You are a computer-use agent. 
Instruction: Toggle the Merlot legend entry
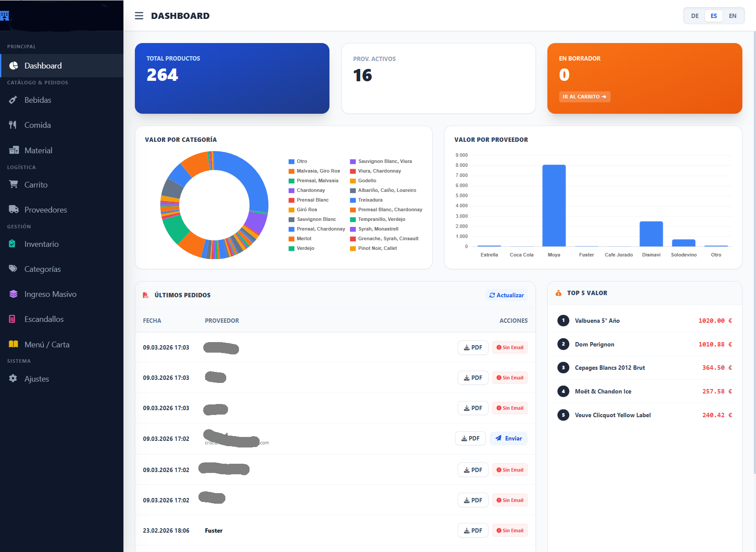tap(303, 238)
